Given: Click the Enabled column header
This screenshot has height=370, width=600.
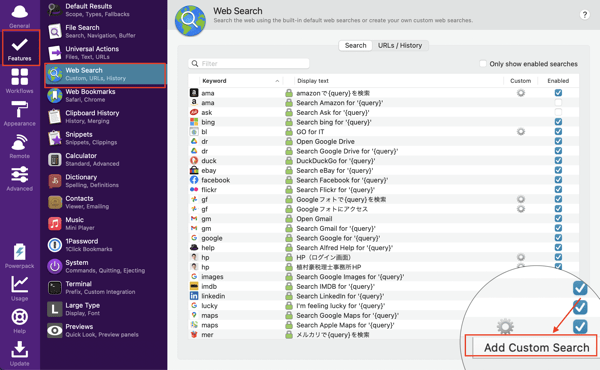Looking at the screenshot, I should [558, 81].
